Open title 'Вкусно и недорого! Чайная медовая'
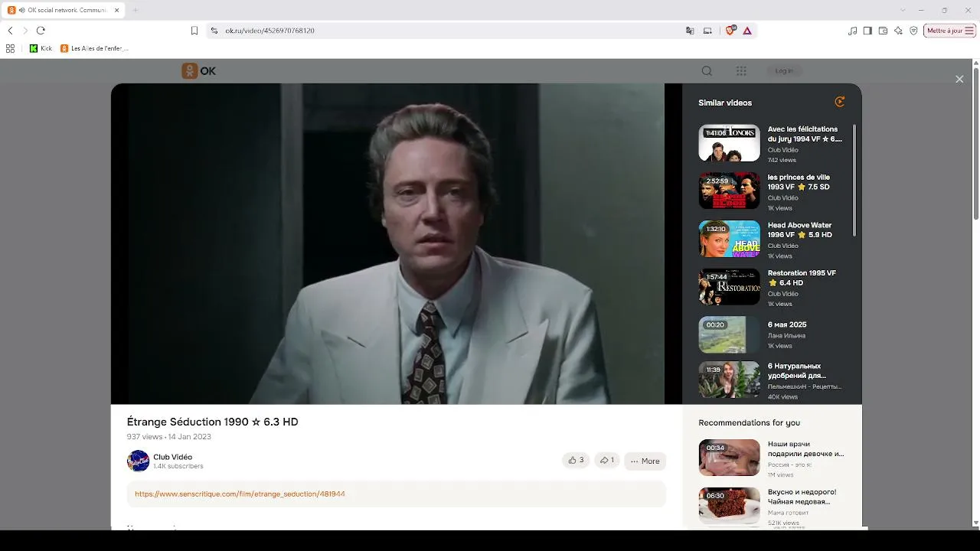This screenshot has width=980, height=551. point(802,497)
